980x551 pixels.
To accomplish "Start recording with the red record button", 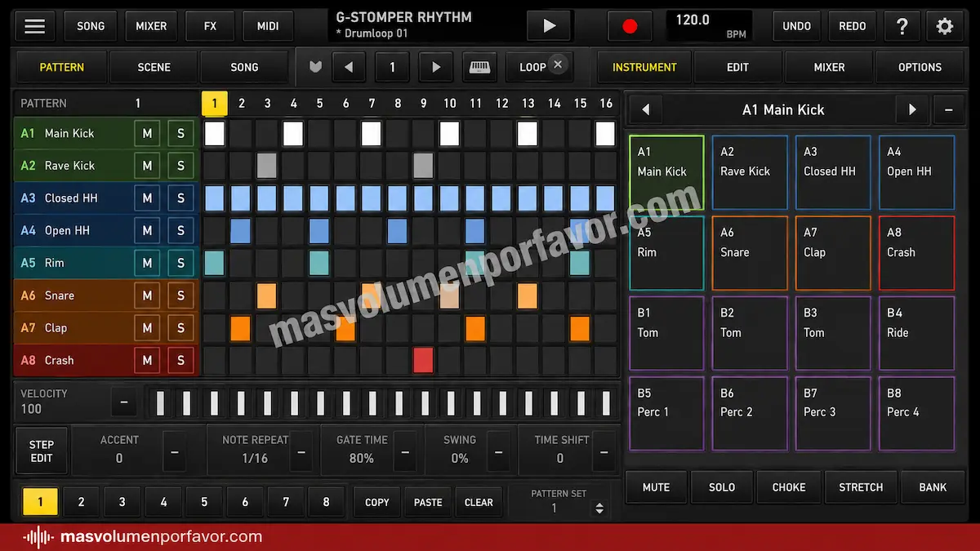I will [630, 26].
